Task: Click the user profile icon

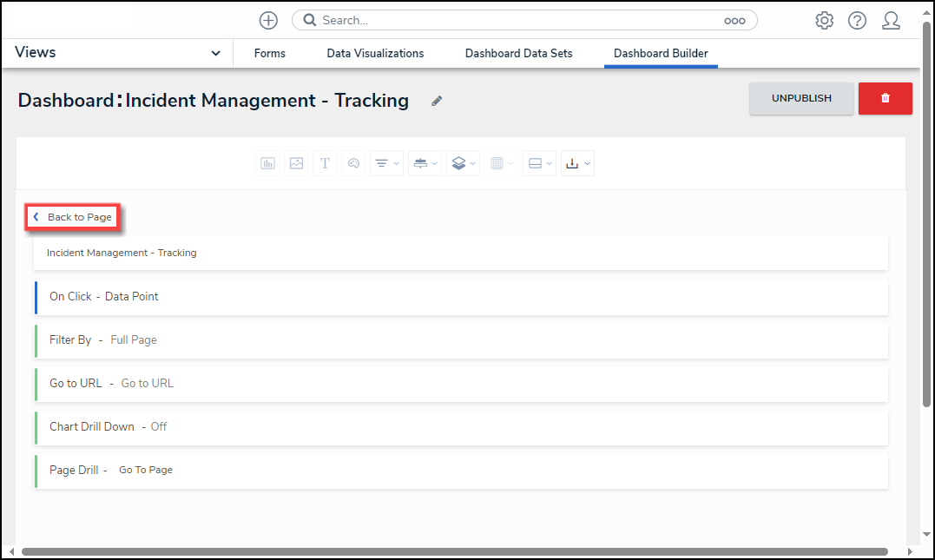Action: (x=891, y=21)
